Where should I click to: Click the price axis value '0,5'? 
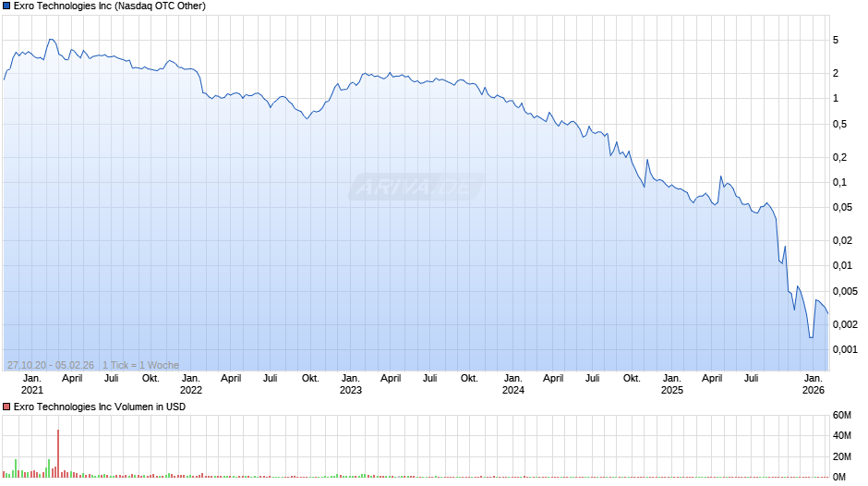pos(839,124)
